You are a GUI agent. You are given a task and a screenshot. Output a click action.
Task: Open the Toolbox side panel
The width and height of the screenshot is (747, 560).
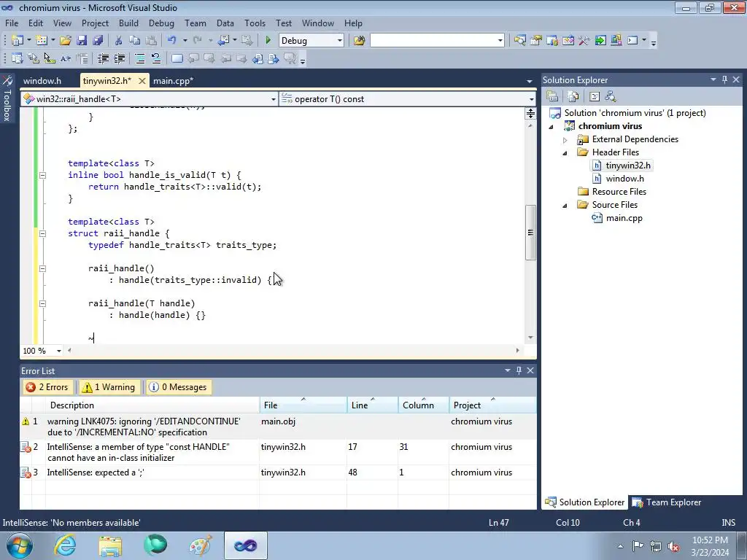[7, 98]
